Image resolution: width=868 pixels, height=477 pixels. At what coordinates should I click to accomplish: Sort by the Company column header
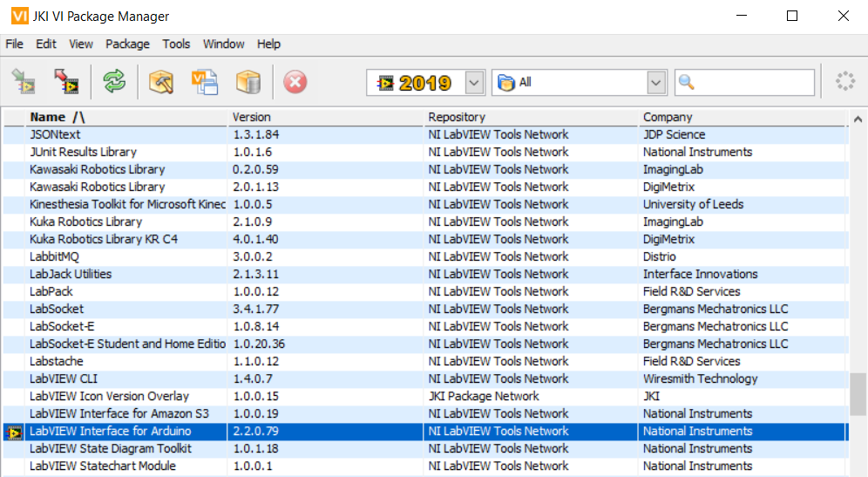743,117
